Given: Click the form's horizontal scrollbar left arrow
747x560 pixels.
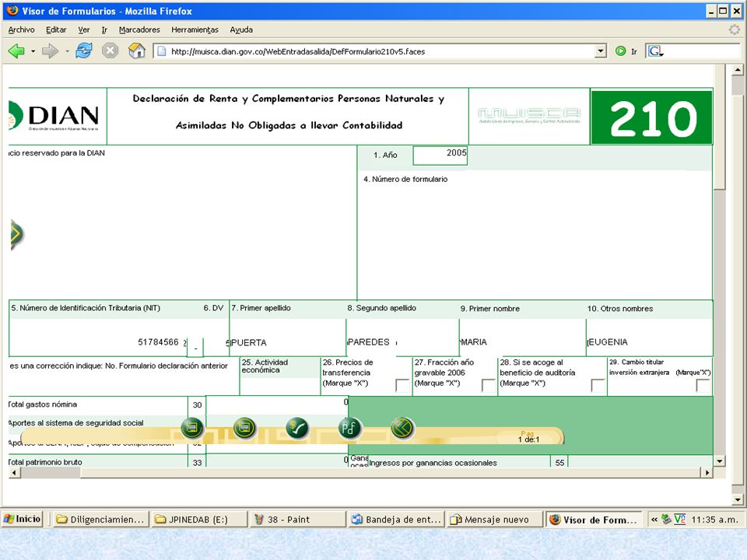Looking at the screenshot, I should point(14,472).
